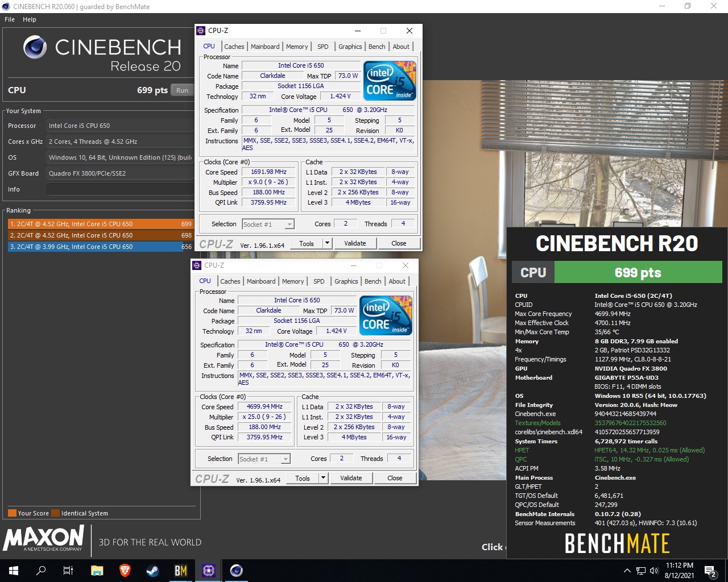
Task: Open About tab in upper CPU-Z
Action: (x=401, y=47)
